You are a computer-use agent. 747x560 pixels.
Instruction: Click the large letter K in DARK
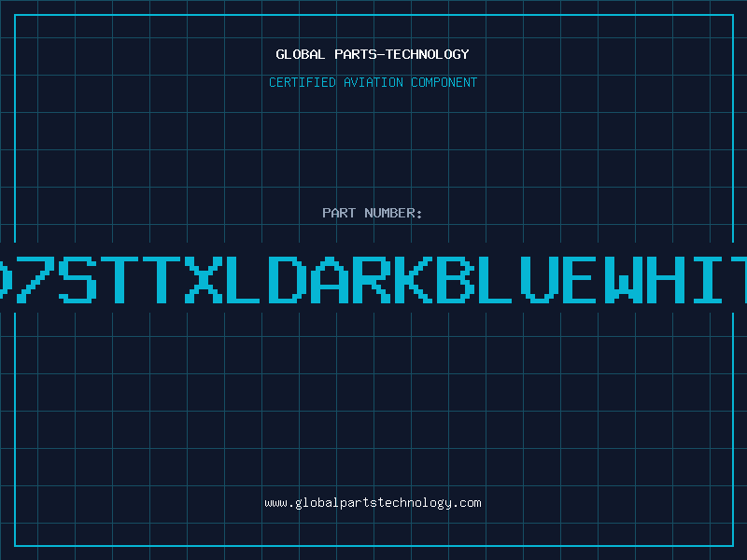click(414, 280)
